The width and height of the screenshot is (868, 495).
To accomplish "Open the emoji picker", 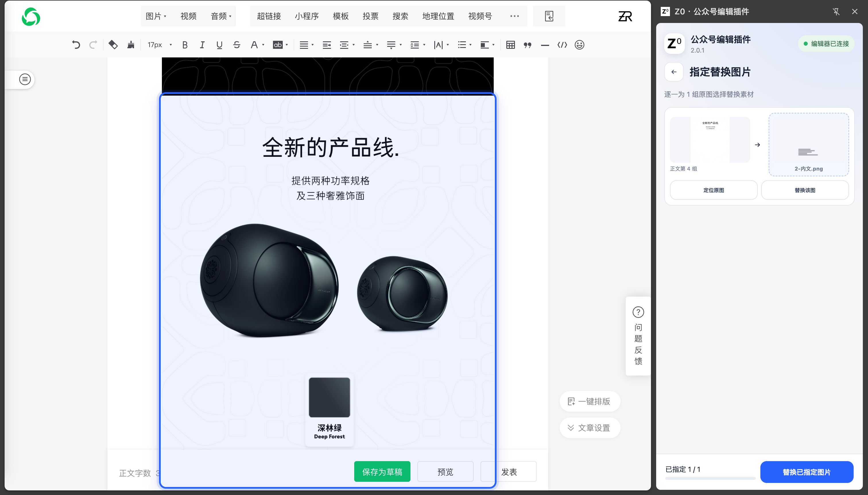I will click(x=580, y=45).
